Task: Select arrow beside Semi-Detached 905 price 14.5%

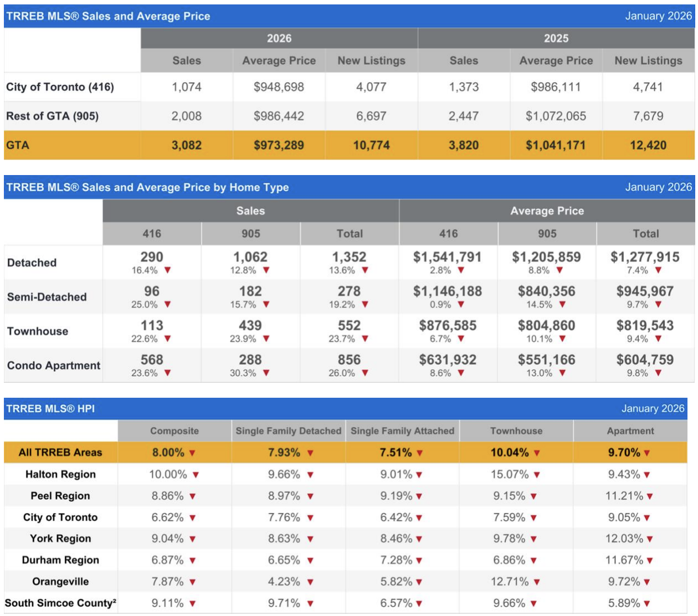Action: [x=562, y=305]
